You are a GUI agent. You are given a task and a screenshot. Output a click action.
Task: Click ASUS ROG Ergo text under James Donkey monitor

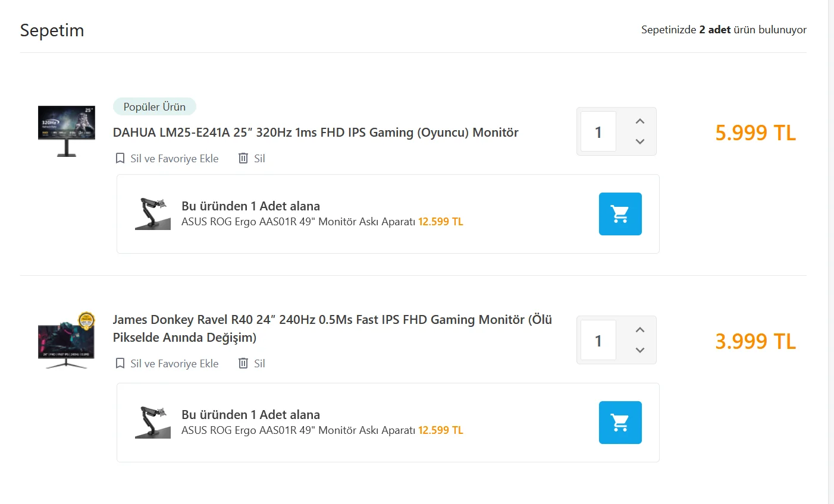[x=298, y=430]
